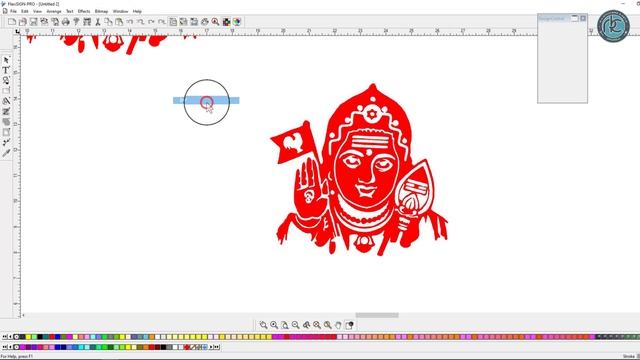The image size is (640, 360).
Task: Click the highlighted blue bar on canvas
Action: 206,100
